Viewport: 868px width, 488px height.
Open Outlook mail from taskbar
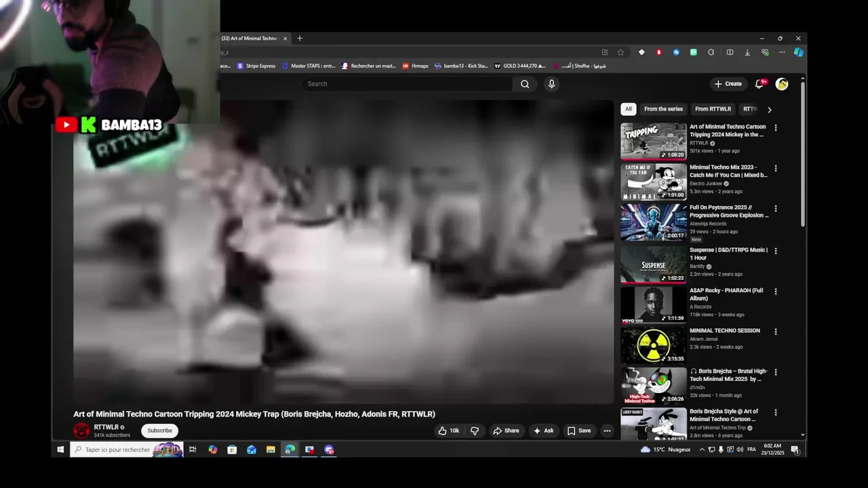tap(252, 449)
